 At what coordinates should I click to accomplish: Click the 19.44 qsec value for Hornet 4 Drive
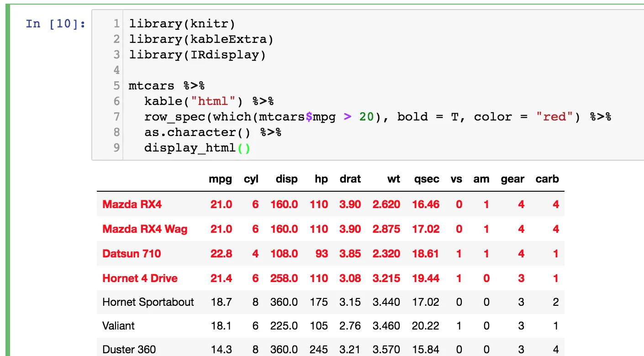pyautogui.click(x=426, y=278)
